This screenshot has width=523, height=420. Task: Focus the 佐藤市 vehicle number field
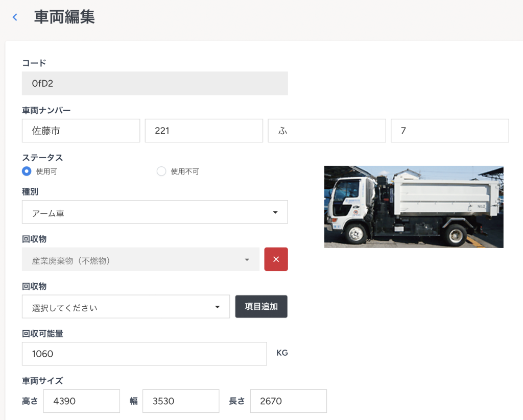click(81, 131)
